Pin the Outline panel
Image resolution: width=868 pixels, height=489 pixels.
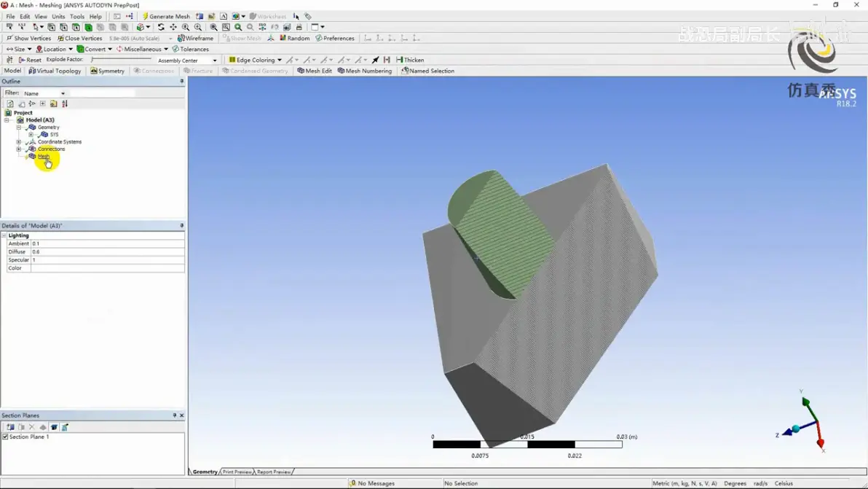click(x=181, y=82)
